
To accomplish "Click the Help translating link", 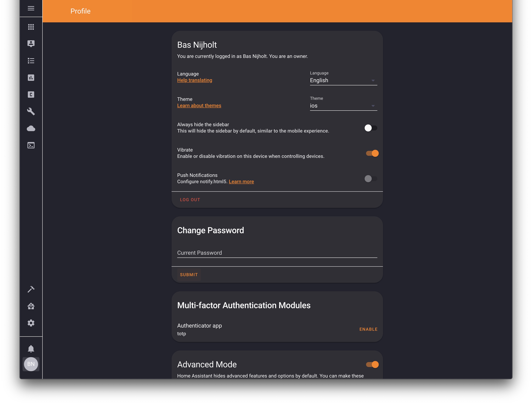I will 194,80.
